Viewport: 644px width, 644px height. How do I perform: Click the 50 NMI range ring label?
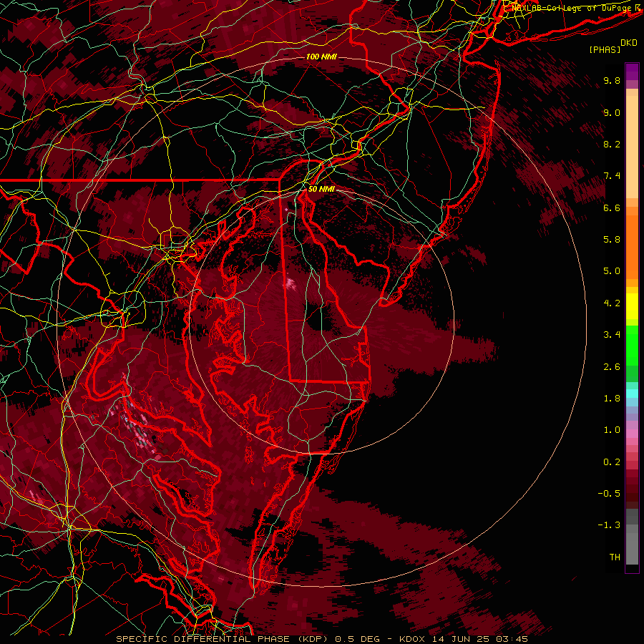(x=321, y=189)
